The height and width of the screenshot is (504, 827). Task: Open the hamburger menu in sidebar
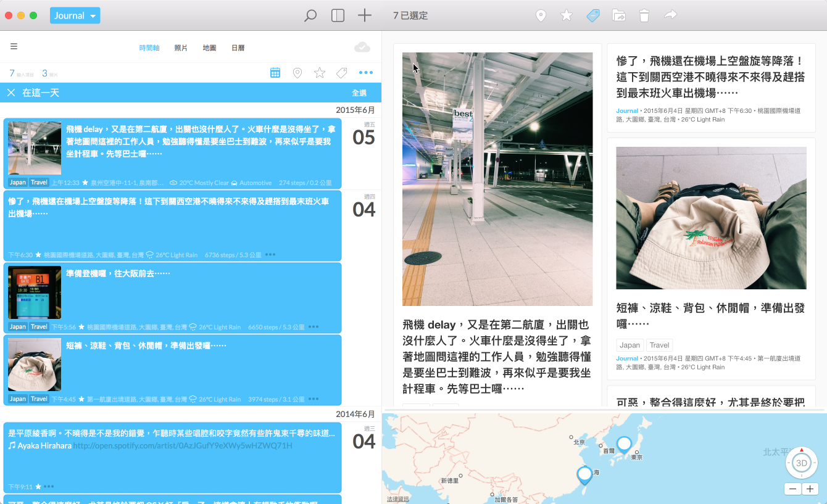(14, 46)
